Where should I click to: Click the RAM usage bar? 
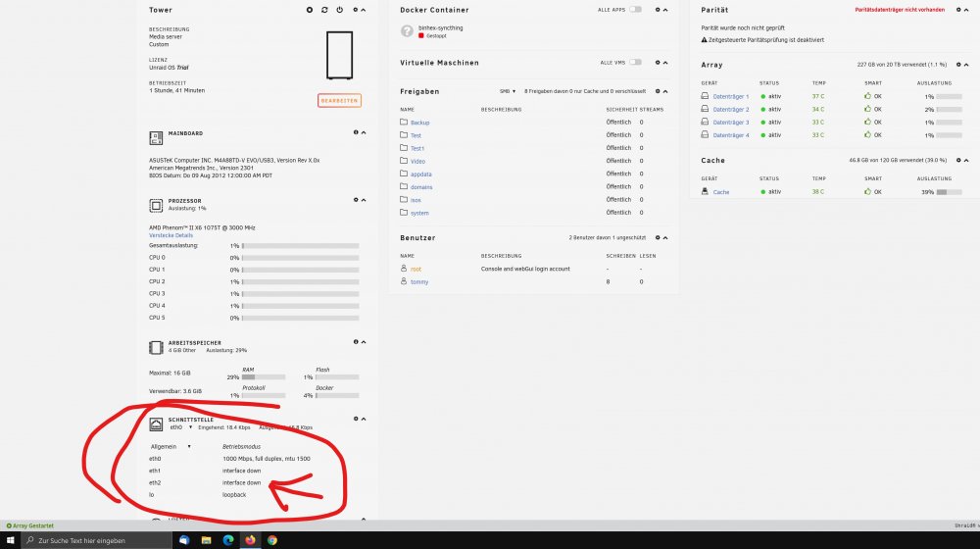coord(264,377)
